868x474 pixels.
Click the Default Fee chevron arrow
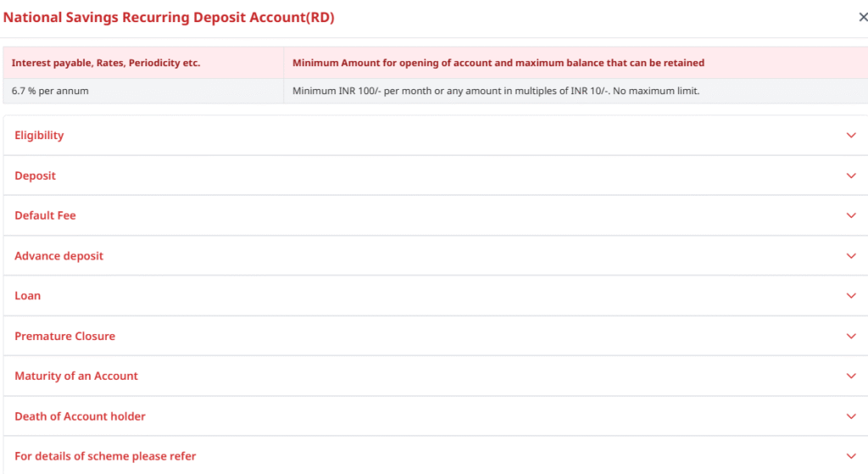tap(851, 215)
